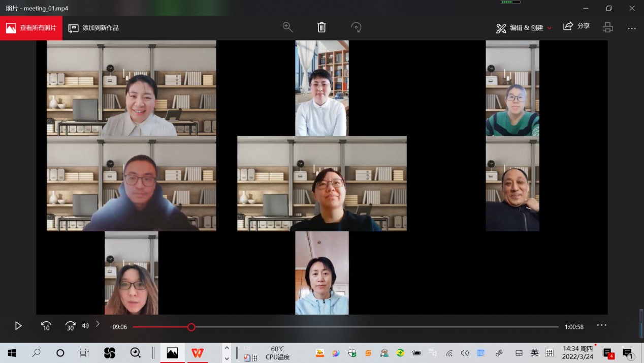Image resolution: width=644 pixels, height=363 pixels.
Task: Open Windows Start menu
Action: tap(12, 353)
